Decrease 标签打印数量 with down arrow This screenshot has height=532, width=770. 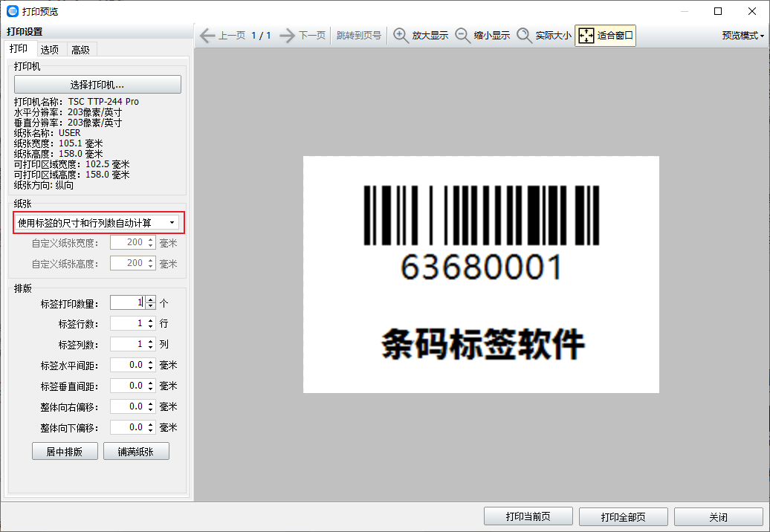click(151, 306)
